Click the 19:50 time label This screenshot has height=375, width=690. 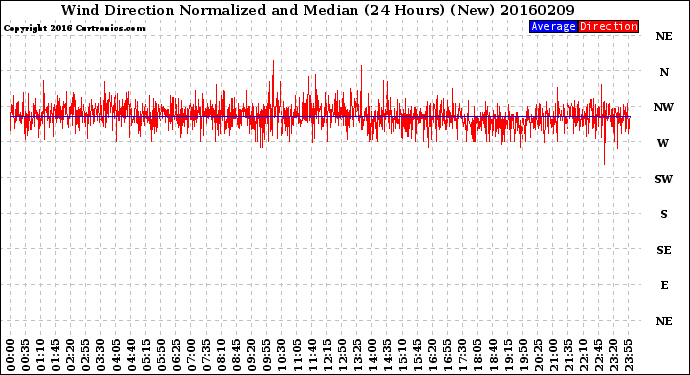[x=523, y=355]
